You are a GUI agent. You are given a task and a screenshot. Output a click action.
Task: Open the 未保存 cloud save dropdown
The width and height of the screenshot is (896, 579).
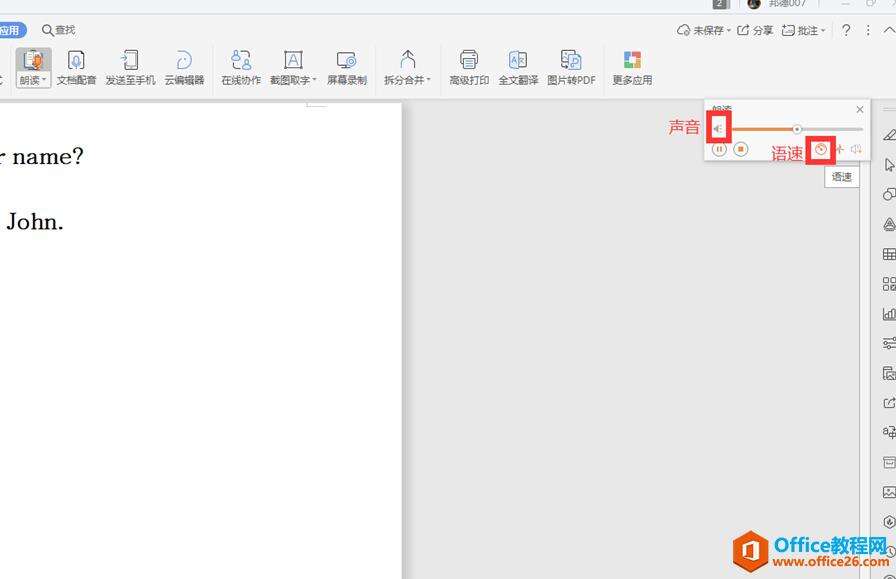click(703, 30)
